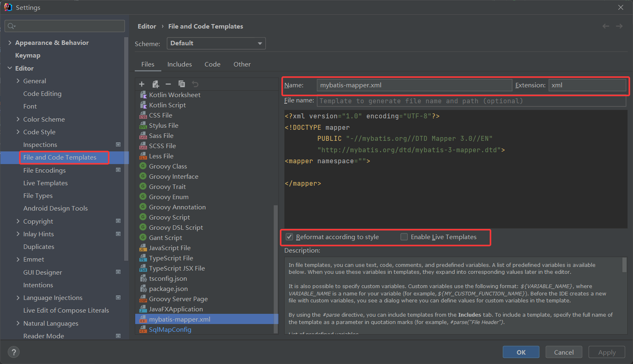Go back with the left arrow icon
The image size is (633, 364).
(606, 26)
